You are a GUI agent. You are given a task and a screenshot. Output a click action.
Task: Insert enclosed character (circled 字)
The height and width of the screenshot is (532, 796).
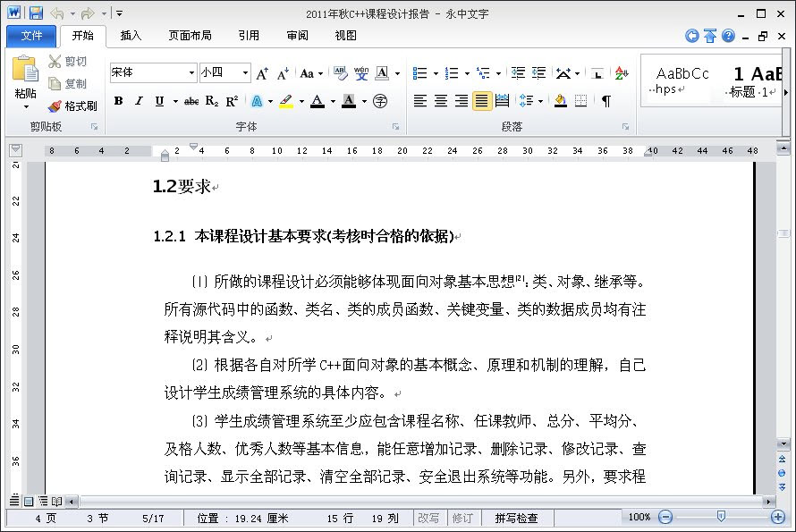pyautogui.click(x=380, y=101)
